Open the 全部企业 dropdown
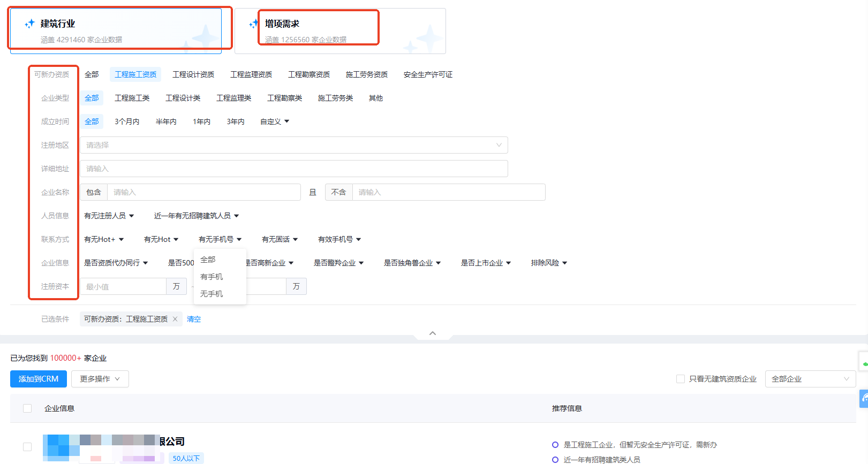Image resolution: width=868 pixels, height=464 pixels. 810,379
